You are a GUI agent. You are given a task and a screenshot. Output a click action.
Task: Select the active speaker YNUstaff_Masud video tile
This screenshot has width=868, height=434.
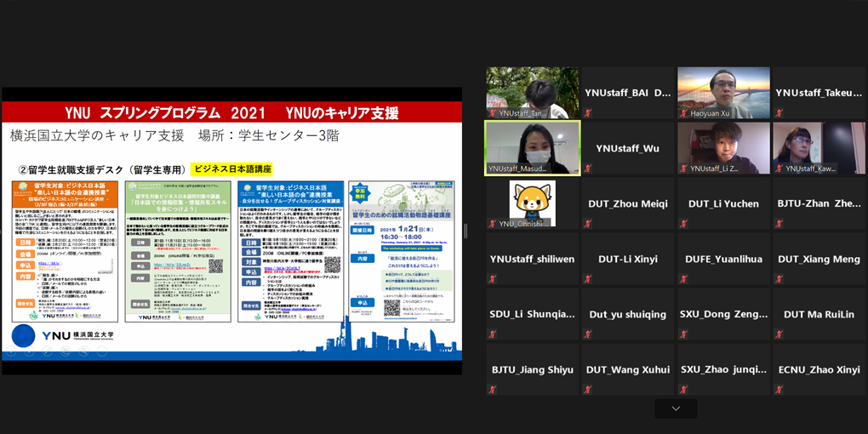(x=533, y=148)
